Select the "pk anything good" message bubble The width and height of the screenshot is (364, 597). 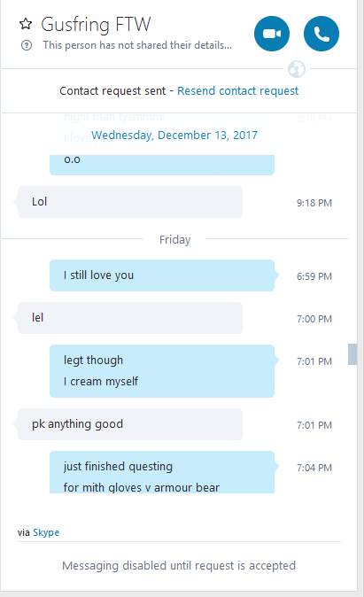pyautogui.click(x=130, y=424)
